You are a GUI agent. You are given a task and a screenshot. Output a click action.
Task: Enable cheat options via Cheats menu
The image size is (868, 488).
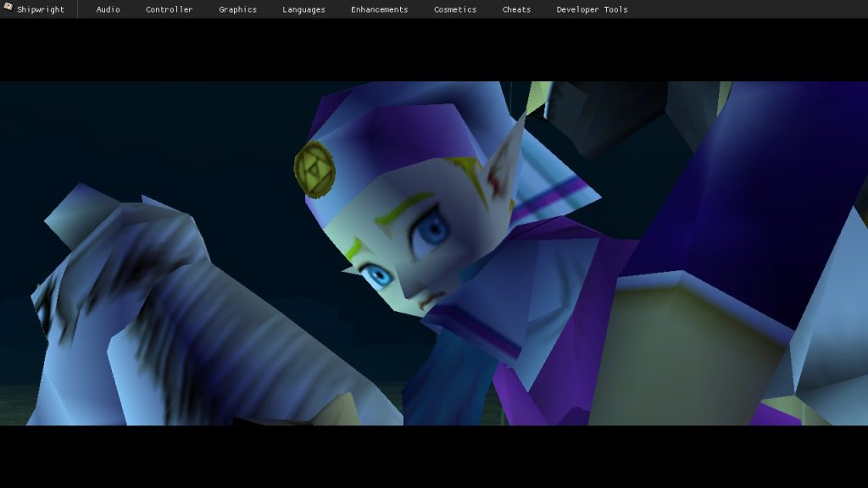516,9
